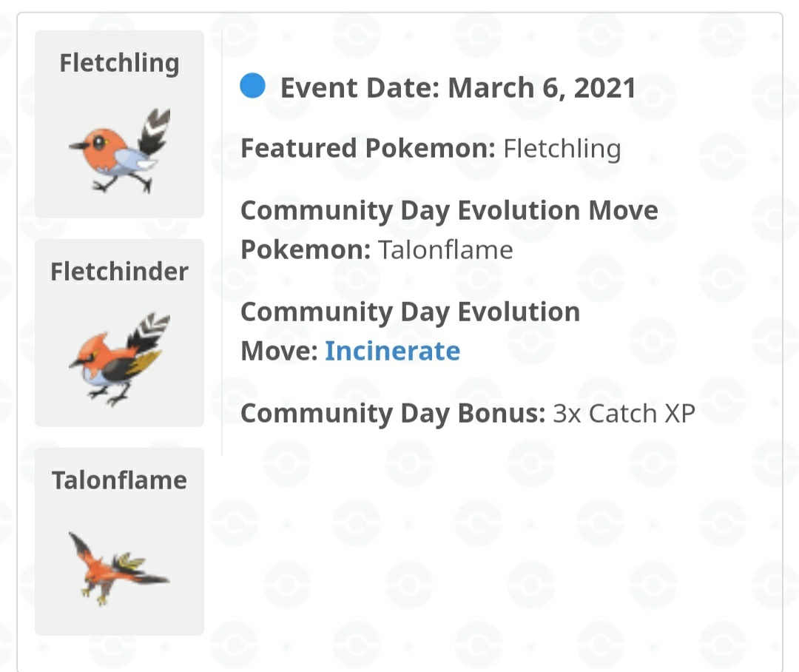Click the "March 6, 2021" date text
Screen dimensions: 799x672
(x=542, y=88)
